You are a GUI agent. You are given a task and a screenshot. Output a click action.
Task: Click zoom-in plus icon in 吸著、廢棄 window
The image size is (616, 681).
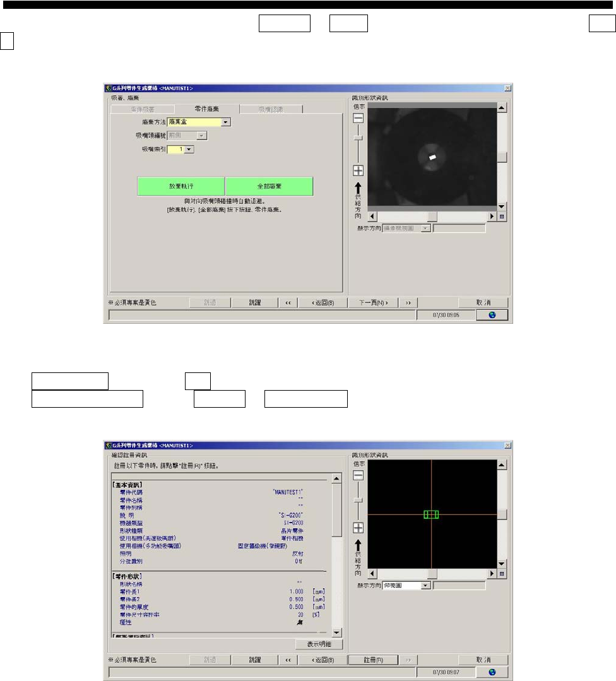[x=358, y=170]
